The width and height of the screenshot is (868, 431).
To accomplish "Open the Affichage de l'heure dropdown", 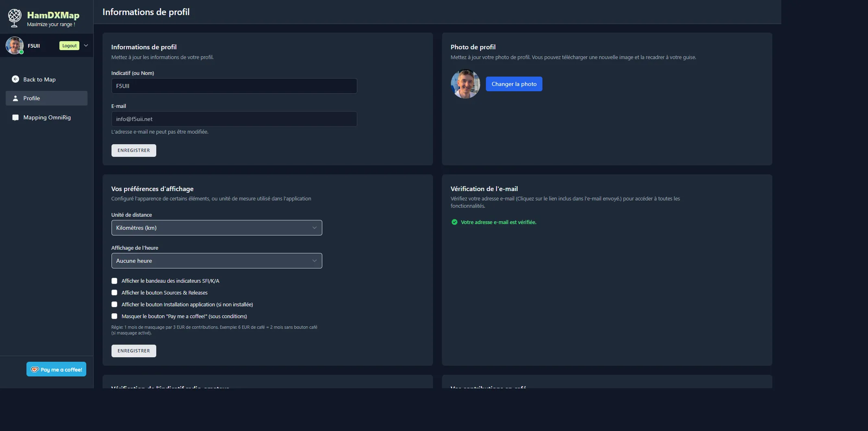I will (x=216, y=261).
